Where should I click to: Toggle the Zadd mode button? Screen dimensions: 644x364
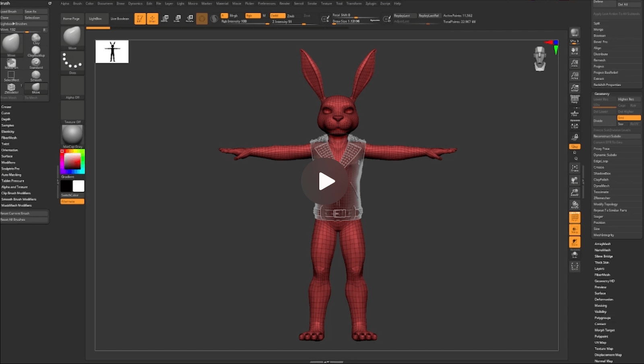pos(277,16)
